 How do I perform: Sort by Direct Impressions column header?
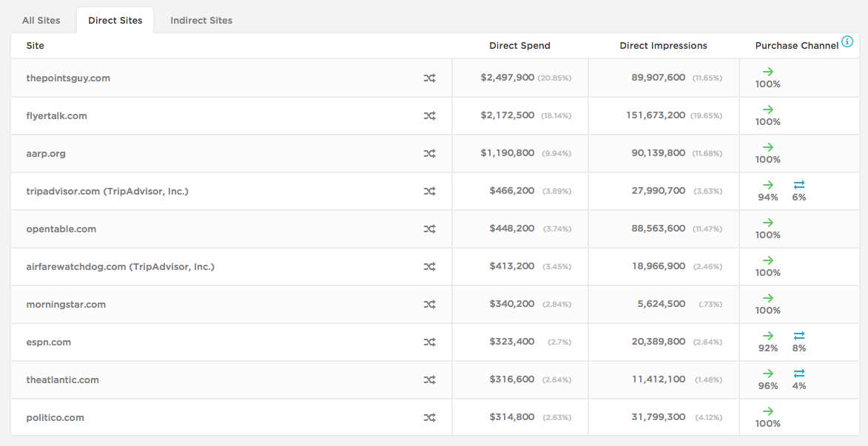663,46
